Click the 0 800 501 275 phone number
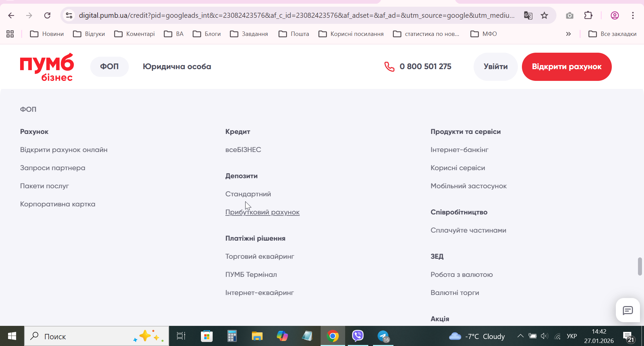Image resolution: width=644 pixels, height=346 pixels. coord(425,66)
